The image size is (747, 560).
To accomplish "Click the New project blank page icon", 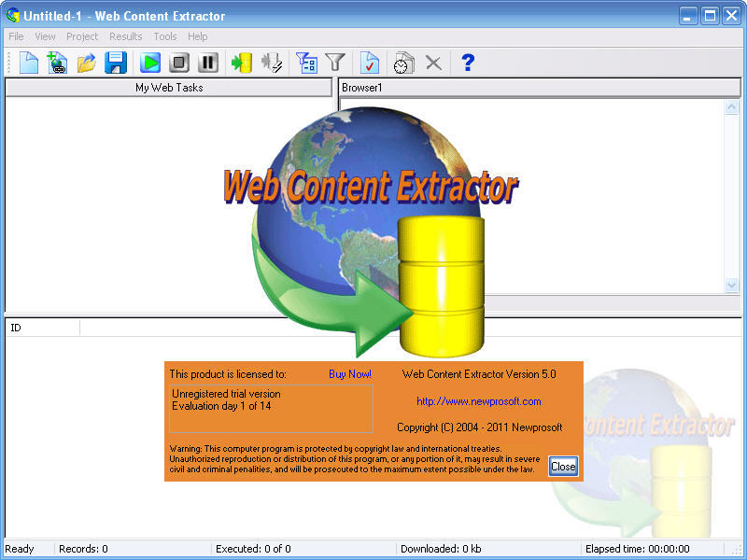I will [29, 63].
